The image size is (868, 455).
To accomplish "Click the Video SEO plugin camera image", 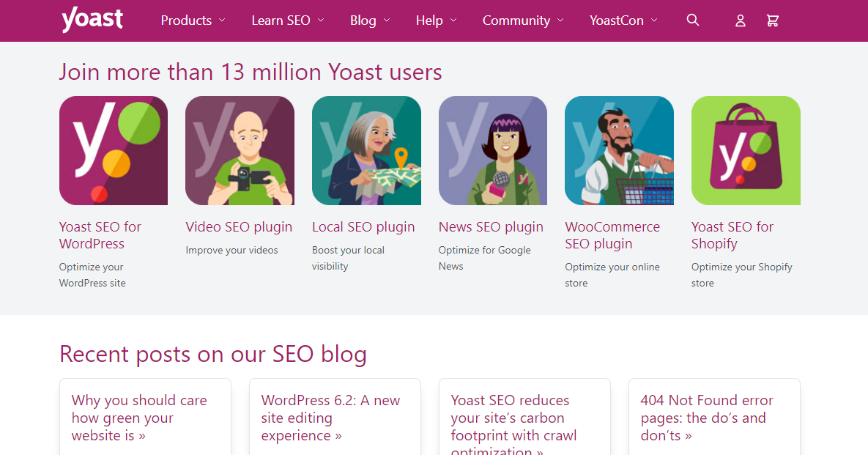I will coord(240,150).
